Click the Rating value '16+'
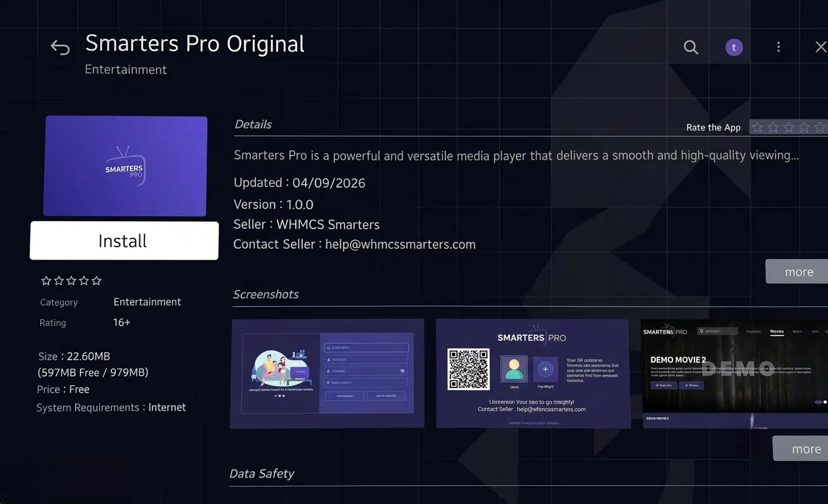Viewport: 828px width, 504px height. 122,322
